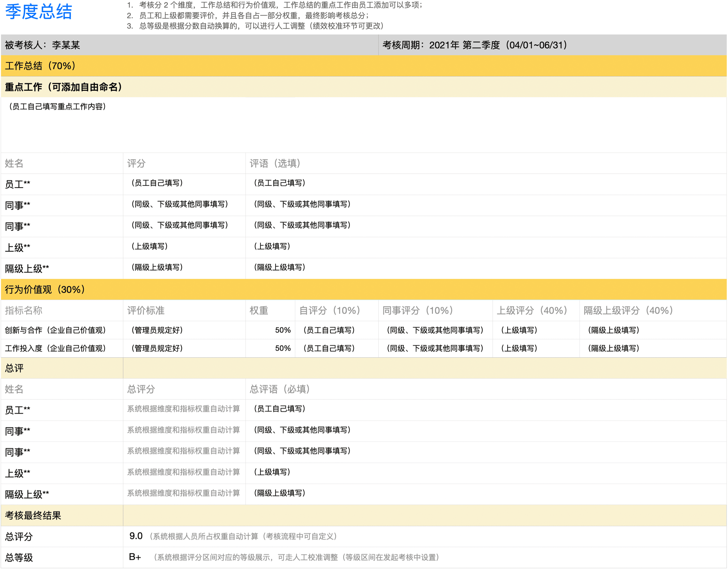Click 上级** 评分 cell in 工作总结 table
Screen dimensions: 728x570
pos(184,247)
